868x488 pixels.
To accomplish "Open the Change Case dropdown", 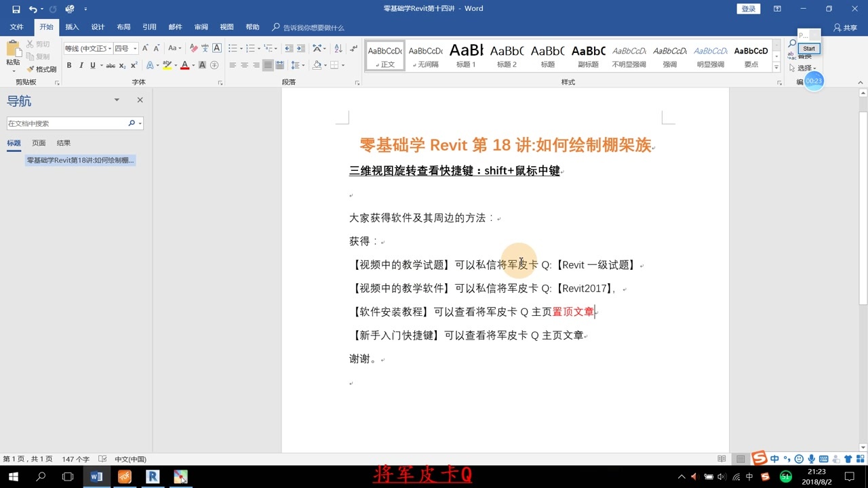I will pyautogui.click(x=175, y=48).
